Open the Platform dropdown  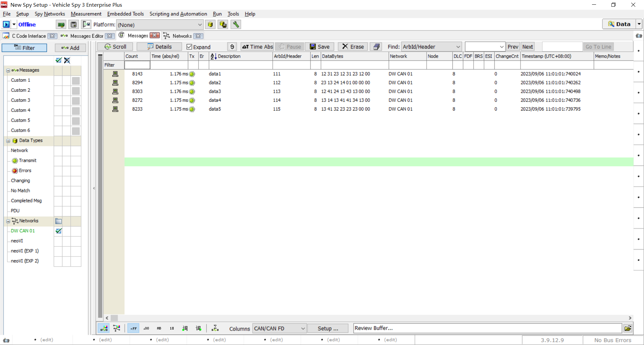pos(200,25)
